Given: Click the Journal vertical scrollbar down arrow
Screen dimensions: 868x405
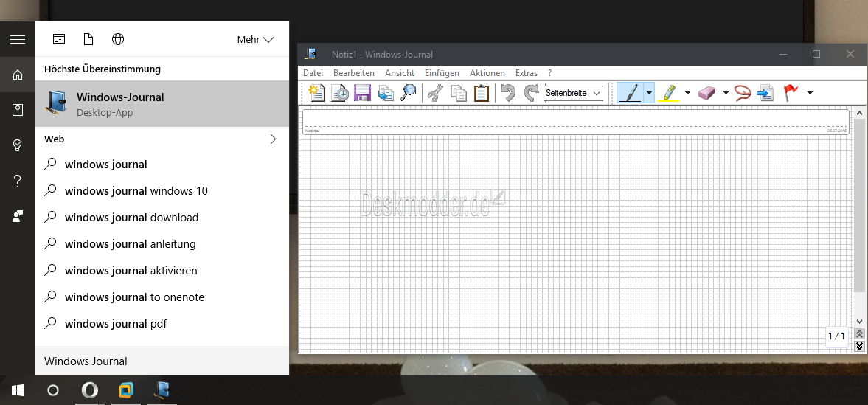Looking at the screenshot, I should [x=859, y=322].
